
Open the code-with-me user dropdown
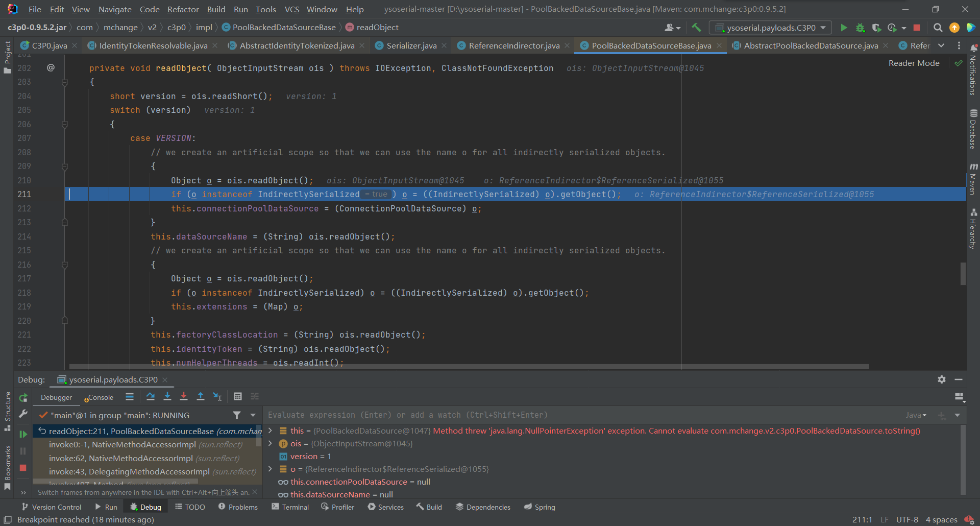[672, 28]
